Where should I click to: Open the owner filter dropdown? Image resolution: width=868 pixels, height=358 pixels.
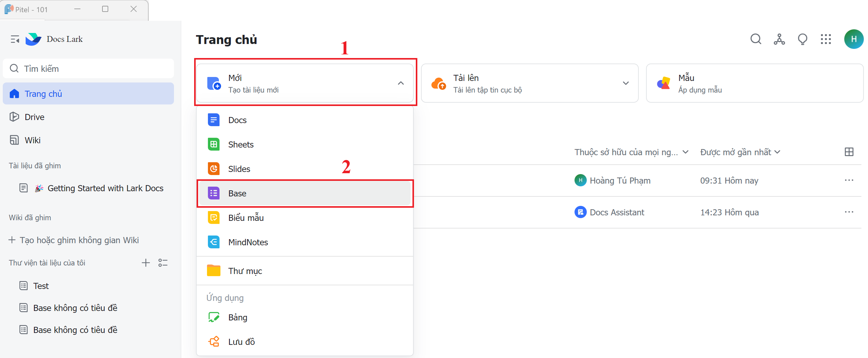(x=631, y=152)
